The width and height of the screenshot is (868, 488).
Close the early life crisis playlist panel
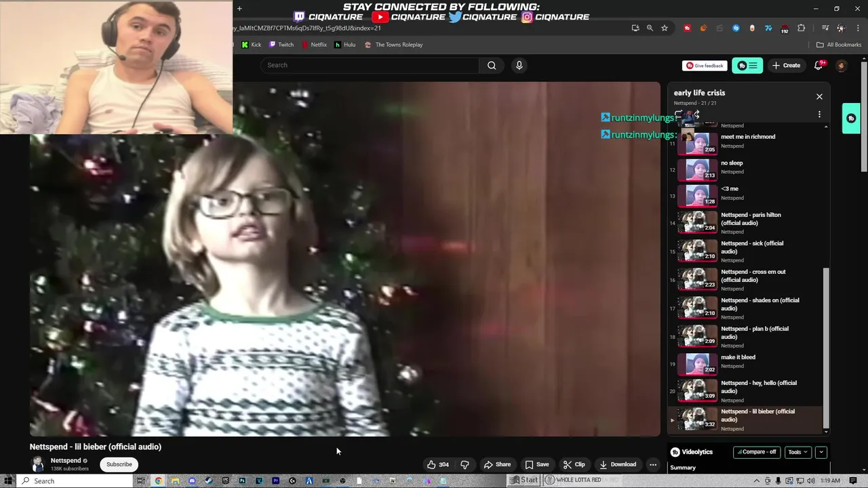[819, 96]
